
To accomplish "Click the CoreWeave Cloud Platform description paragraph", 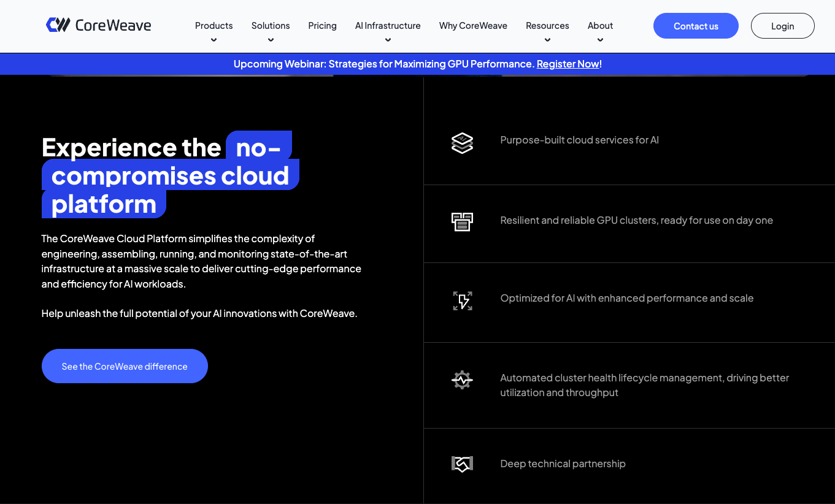I will [201, 261].
